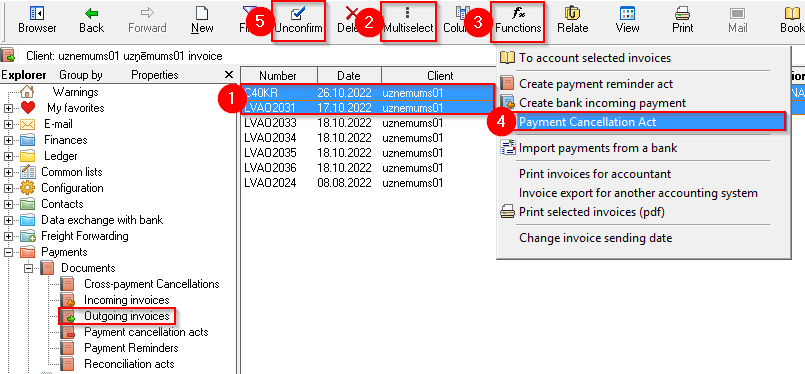
Task: Select invoice row LVAO2034
Action: pyautogui.click(x=369, y=138)
